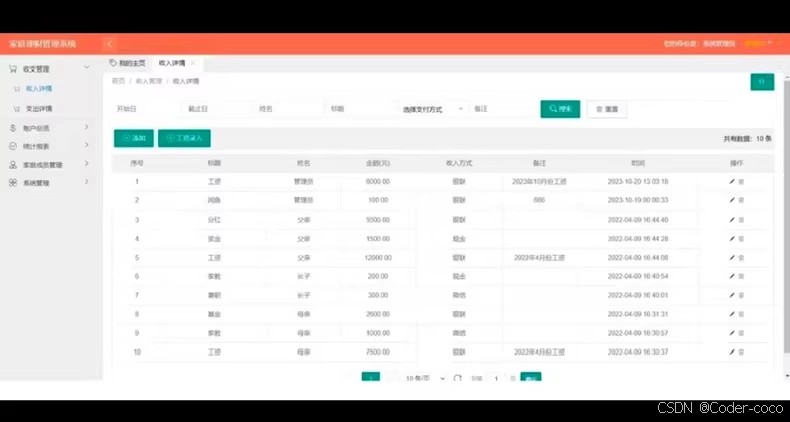Click the trash icon for row 2 (闲鱼)
Viewport: 790px width, 422px height.
[x=741, y=200]
